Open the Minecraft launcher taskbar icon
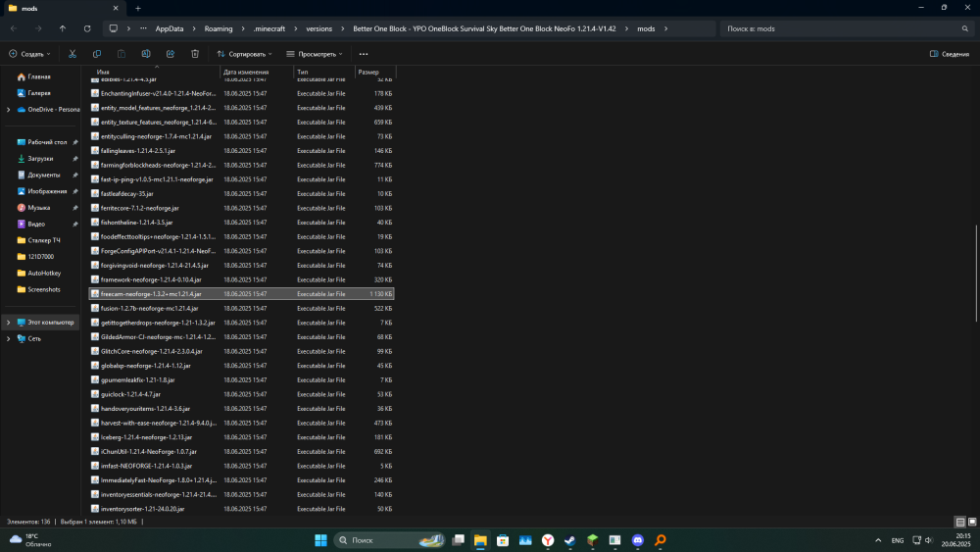Viewport: 980px width, 552px height. (593, 540)
